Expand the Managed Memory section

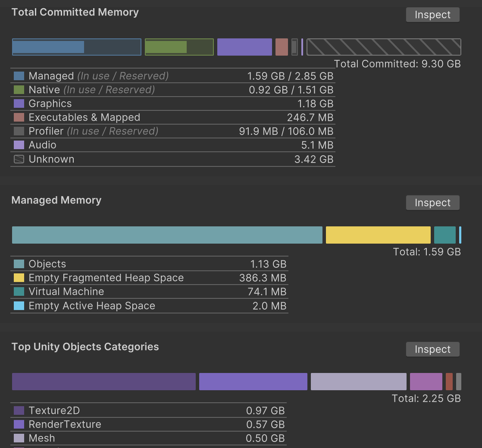pos(56,200)
